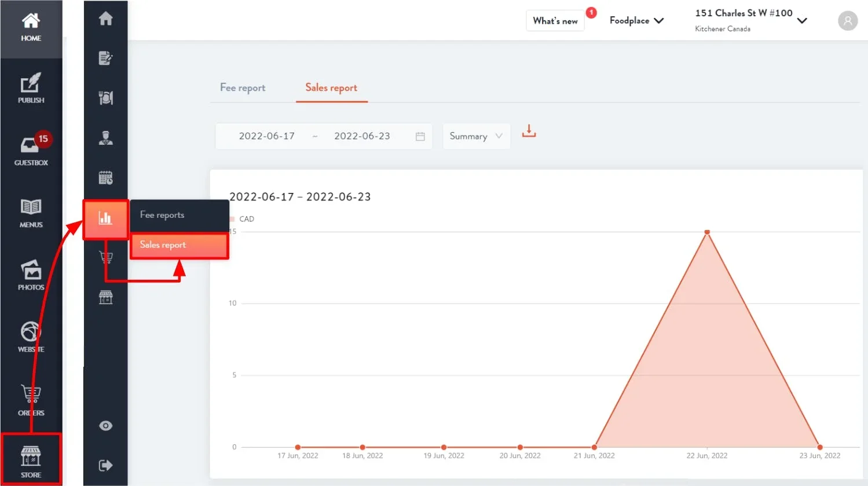The image size is (868, 486).
Task: Click the store dashboard home icon
Action: coord(105,19)
